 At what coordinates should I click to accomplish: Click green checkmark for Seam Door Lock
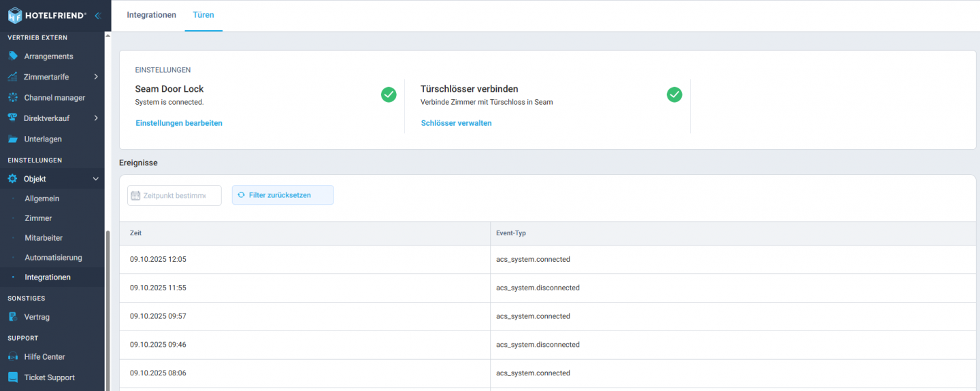pyautogui.click(x=389, y=95)
